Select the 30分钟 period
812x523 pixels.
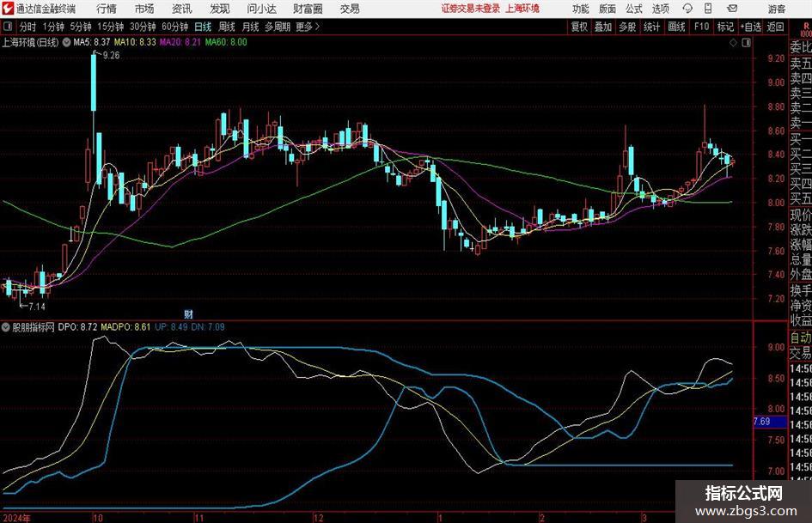tap(143, 27)
